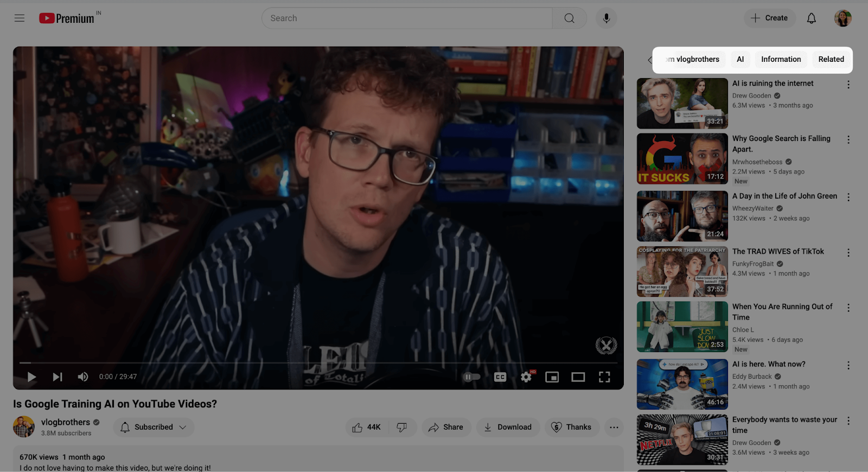Open the WheezyWaiter channel
The width and height of the screenshot is (868, 472).
click(x=753, y=208)
